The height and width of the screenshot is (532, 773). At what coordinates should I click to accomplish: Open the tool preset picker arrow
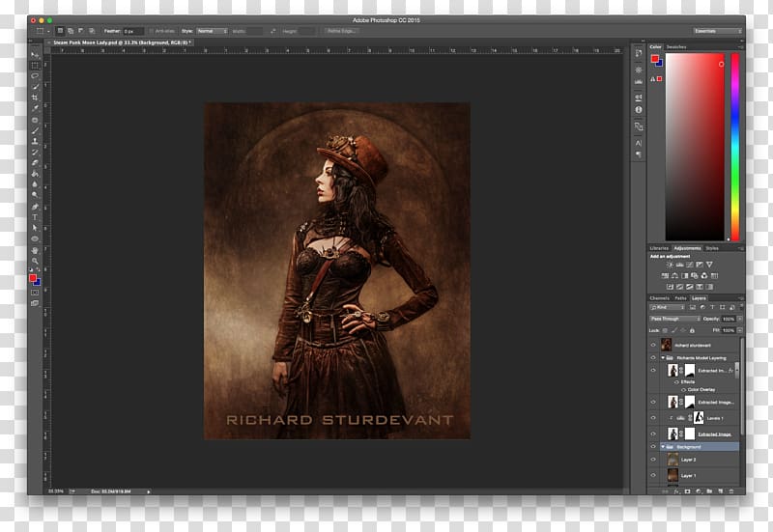(x=48, y=31)
